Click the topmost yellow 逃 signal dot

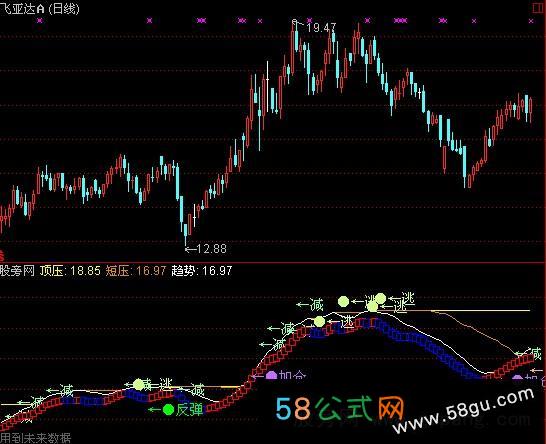380,298
